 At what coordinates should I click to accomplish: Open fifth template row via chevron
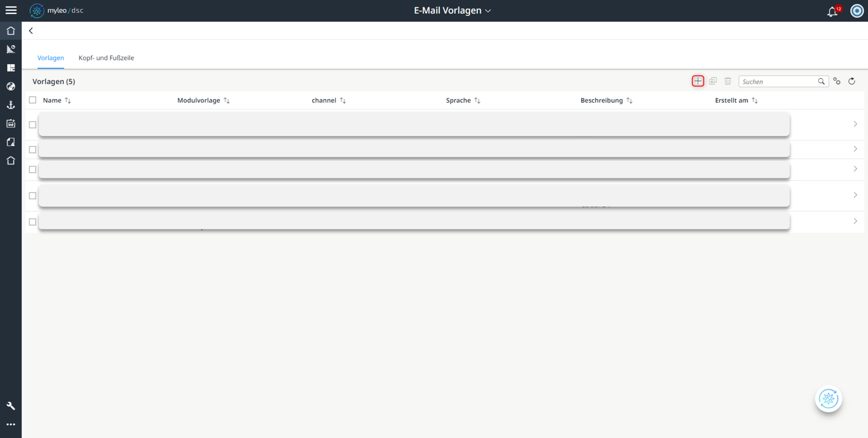[x=855, y=221]
